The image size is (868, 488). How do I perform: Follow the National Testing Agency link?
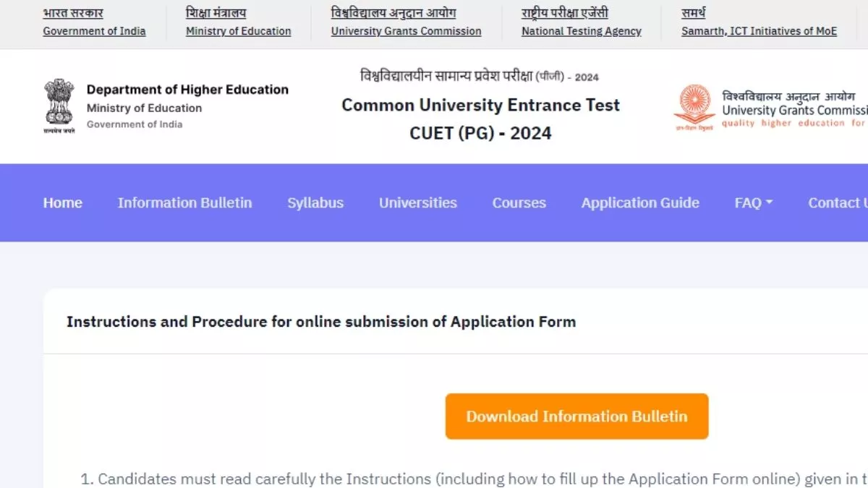(582, 31)
